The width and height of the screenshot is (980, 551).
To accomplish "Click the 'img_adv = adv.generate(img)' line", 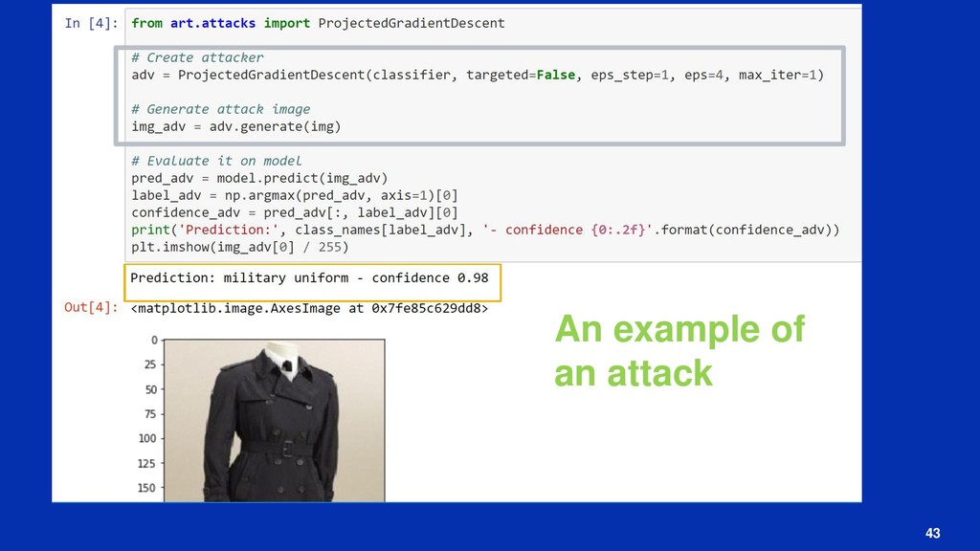I will pos(236,127).
